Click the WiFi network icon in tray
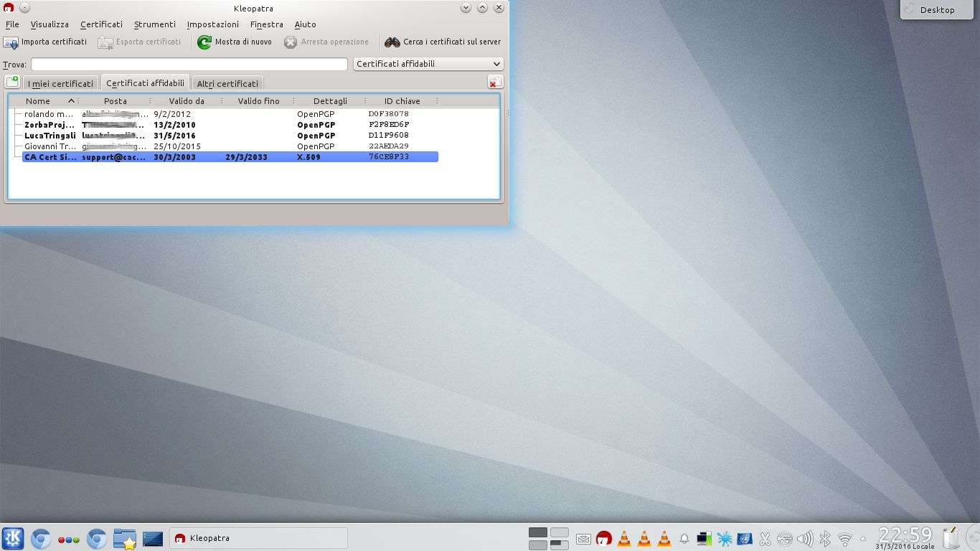Screen dimensions: 980x551 tap(845, 538)
